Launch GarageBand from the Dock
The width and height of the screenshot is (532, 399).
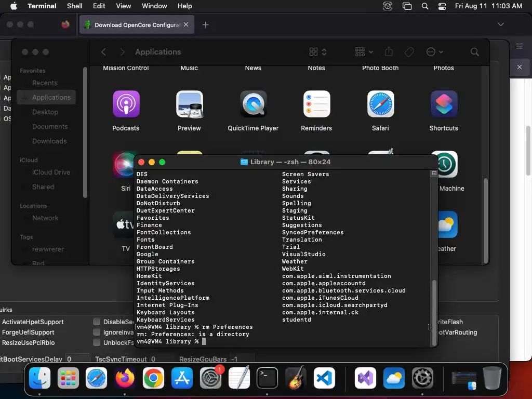296,378
